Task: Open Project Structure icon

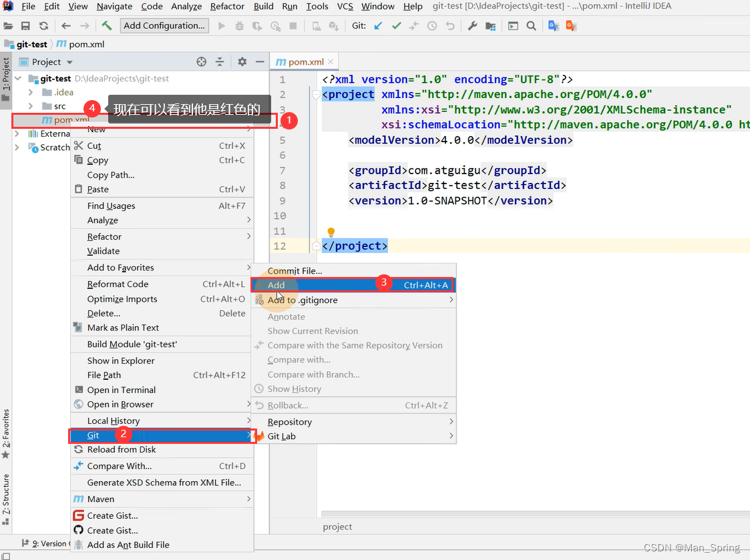Action: pyautogui.click(x=490, y=26)
